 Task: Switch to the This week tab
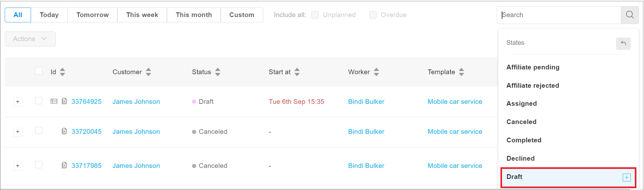point(142,15)
